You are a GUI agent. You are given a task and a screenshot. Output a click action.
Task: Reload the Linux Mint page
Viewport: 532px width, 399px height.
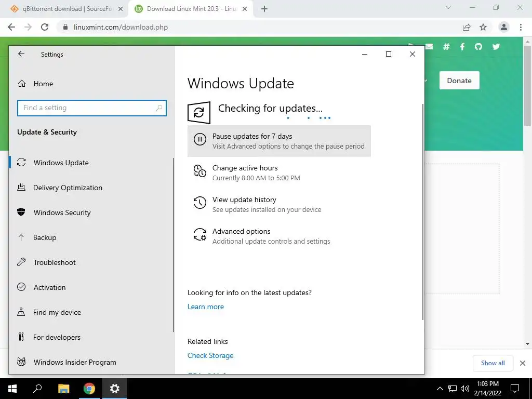pyautogui.click(x=45, y=27)
